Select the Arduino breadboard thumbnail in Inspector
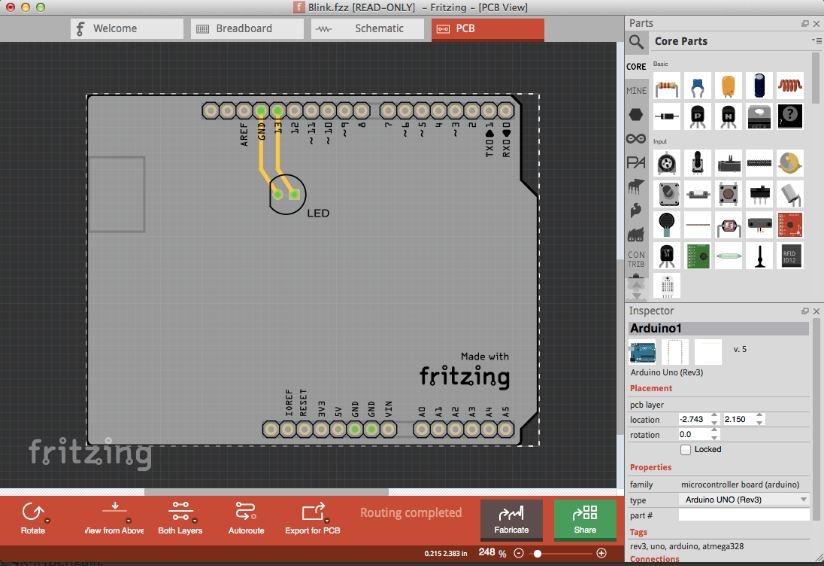 (643, 352)
